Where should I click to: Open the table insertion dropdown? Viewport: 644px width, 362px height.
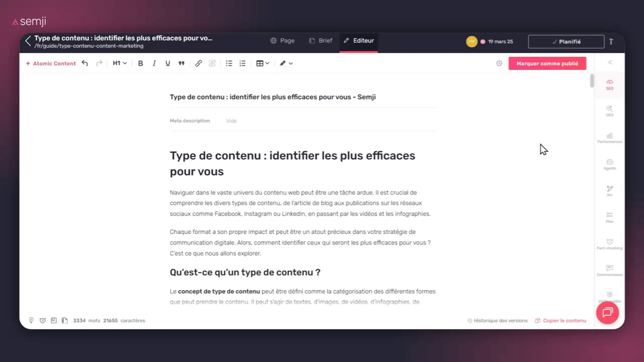262,63
